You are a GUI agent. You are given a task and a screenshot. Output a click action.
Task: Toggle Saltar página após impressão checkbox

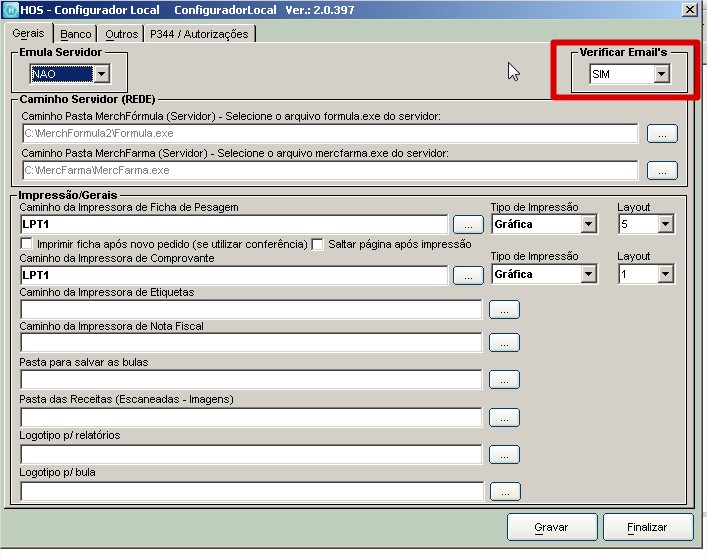click(x=317, y=244)
